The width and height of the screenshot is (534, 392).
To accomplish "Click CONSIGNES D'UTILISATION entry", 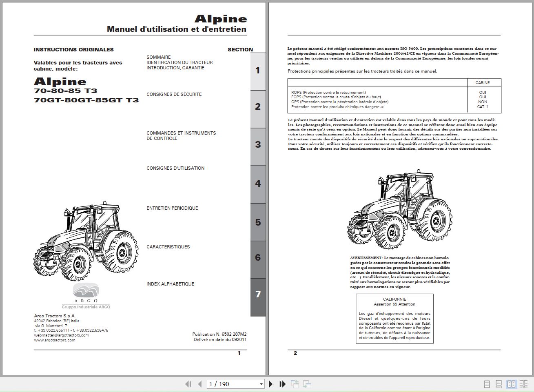I will (x=175, y=168).
